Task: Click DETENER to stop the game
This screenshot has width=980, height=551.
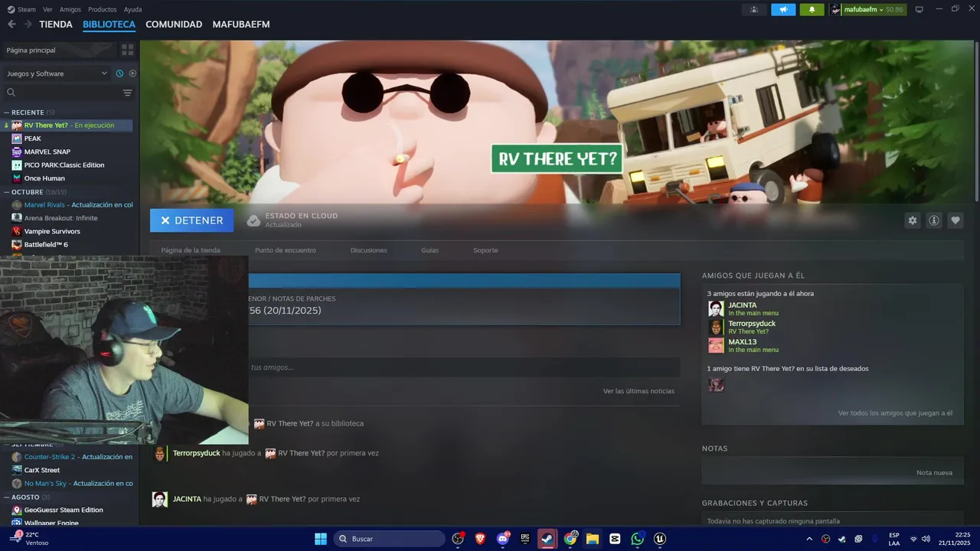Action: click(x=192, y=220)
